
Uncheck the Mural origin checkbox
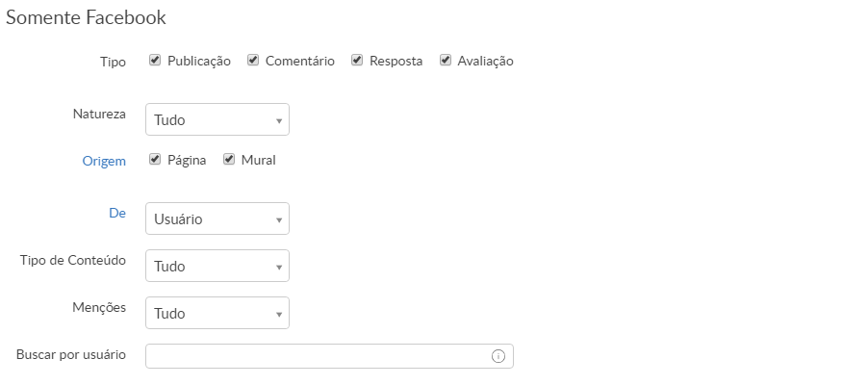click(x=229, y=160)
